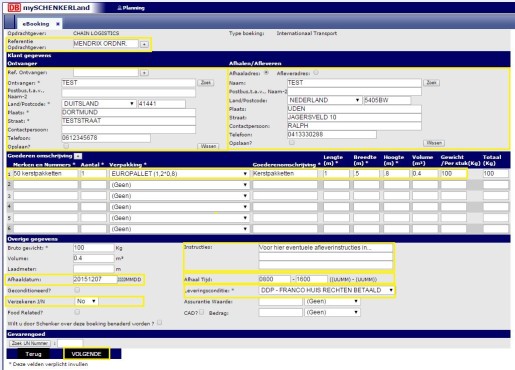Image resolution: width=515 pixels, height=370 pixels.
Task: Click the Bruto gewicht field
Action: [x=94, y=248]
